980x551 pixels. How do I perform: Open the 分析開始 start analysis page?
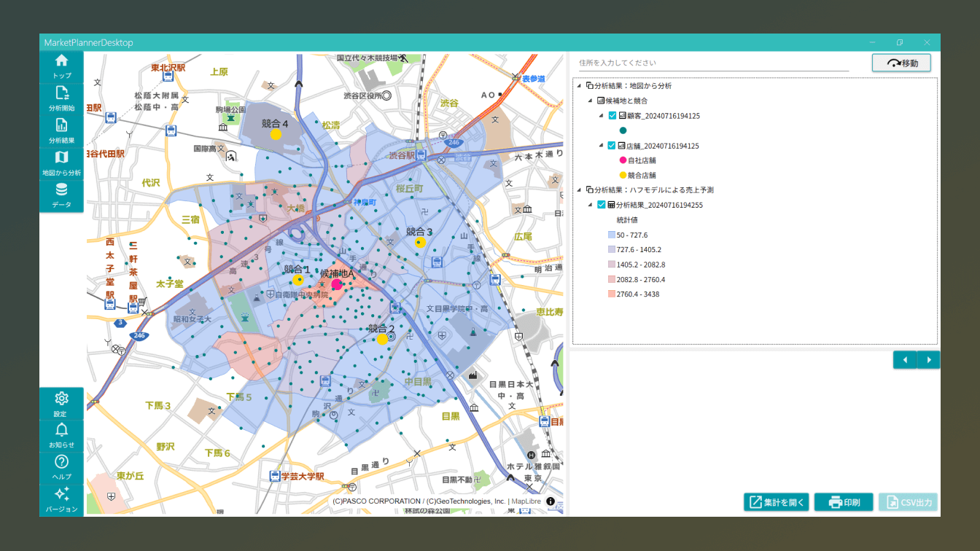[62, 99]
